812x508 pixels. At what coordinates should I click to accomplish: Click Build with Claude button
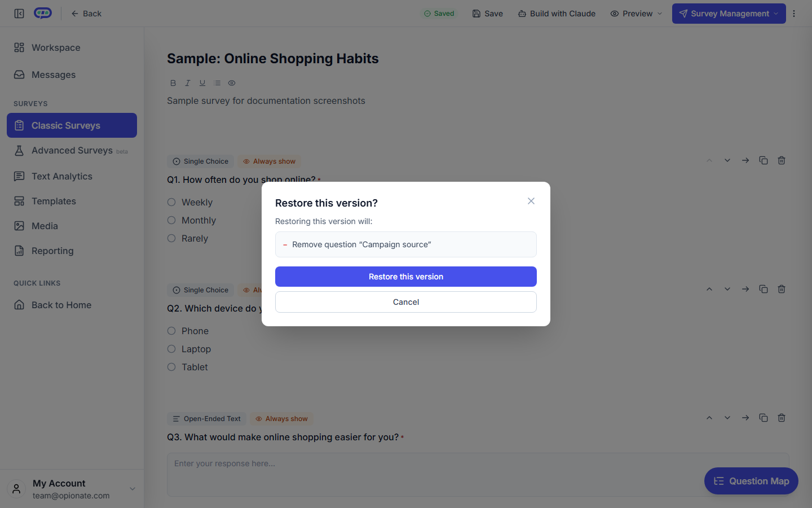click(557, 14)
